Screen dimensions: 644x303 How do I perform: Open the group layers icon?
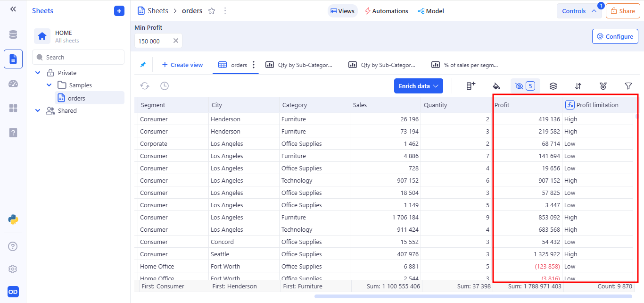point(553,86)
